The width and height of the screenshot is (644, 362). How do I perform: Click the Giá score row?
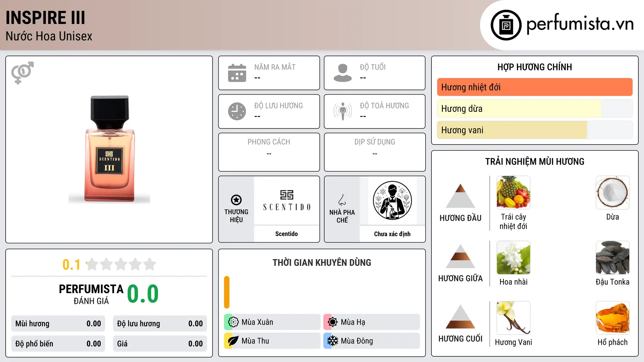(x=160, y=344)
